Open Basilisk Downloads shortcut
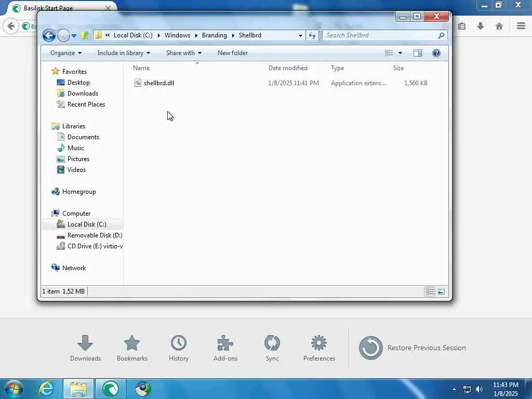This screenshot has width=532, height=399. (x=85, y=349)
